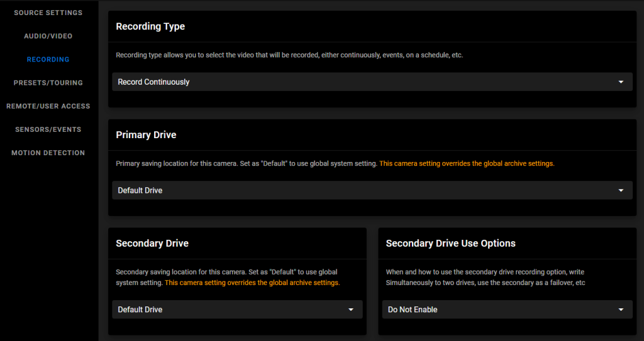Go to Motion Detection settings

point(48,153)
